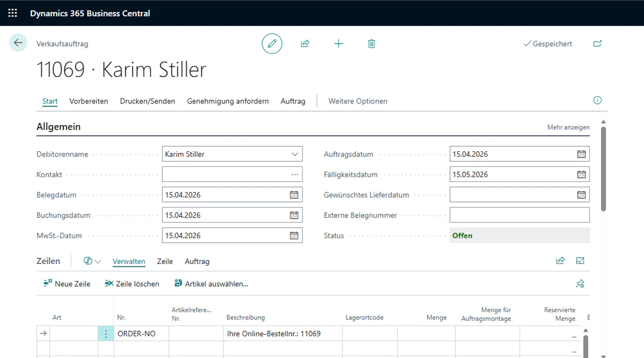The width and height of the screenshot is (644, 358).
Task: Click the Lagerortcode column header
Action: [x=365, y=318]
